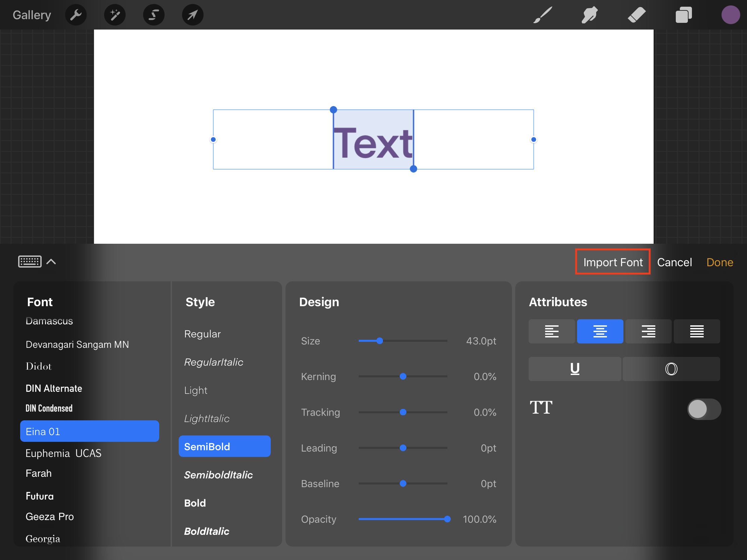Choose the BoldItalic style

[x=207, y=531]
